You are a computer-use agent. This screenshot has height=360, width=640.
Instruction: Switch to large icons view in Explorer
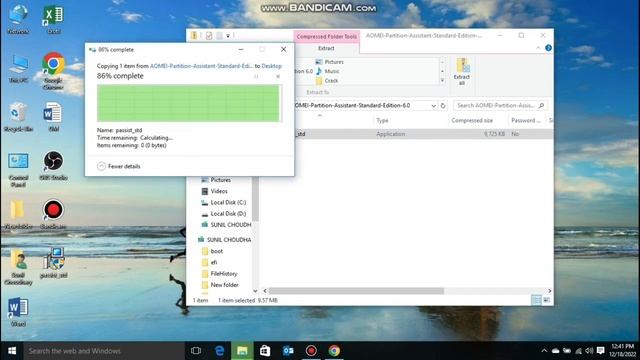coord(547,300)
